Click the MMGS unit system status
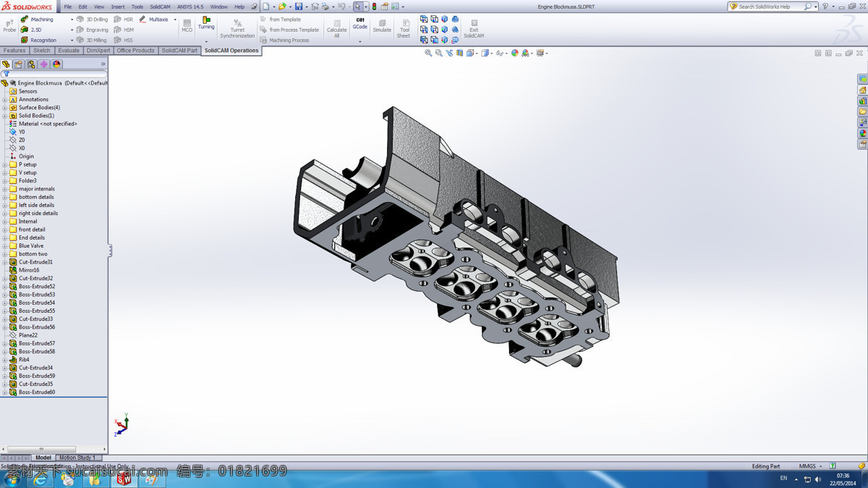The image size is (868, 488). pyautogui.click(x=807, y=466)
